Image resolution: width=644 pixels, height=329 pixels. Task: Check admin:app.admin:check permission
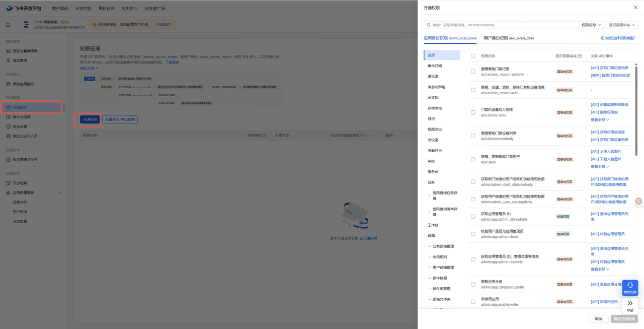coord(473,234)
